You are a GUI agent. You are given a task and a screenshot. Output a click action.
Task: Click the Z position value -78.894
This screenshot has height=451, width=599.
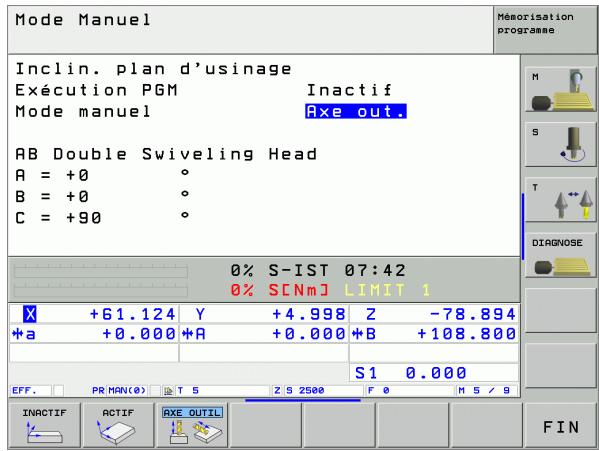tap(473, 314)
